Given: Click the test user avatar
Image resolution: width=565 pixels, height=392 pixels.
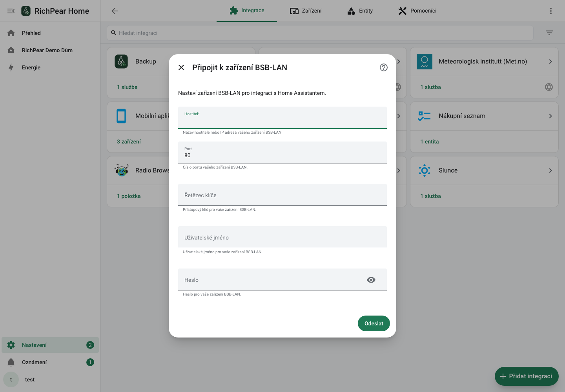Looking at the screenshot, I should (x=11, y=379).
